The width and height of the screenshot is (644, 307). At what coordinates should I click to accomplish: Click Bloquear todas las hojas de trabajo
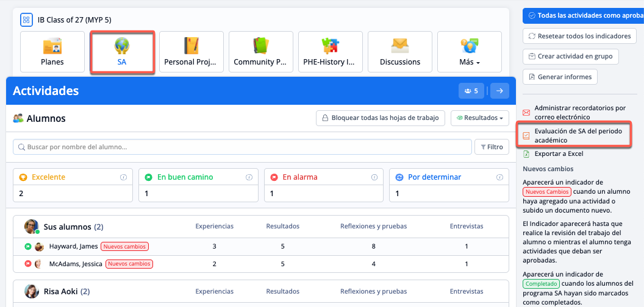tap(380, 118)
